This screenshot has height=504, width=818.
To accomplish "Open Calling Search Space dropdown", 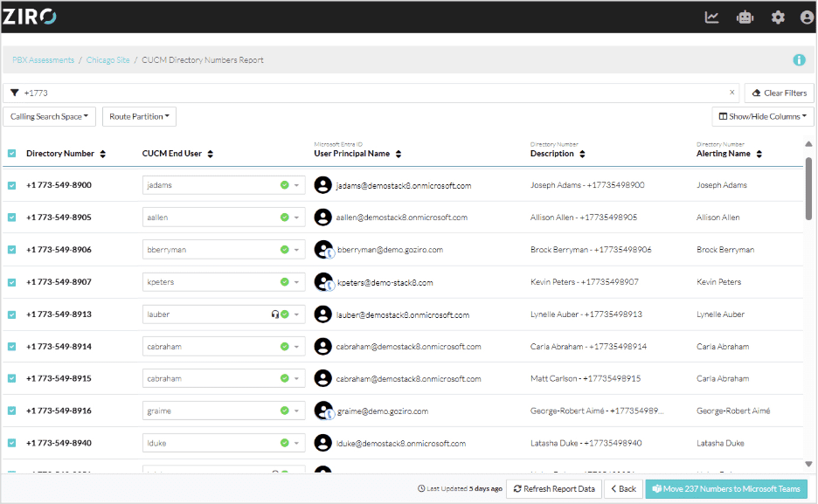I will tap(50, 116).
